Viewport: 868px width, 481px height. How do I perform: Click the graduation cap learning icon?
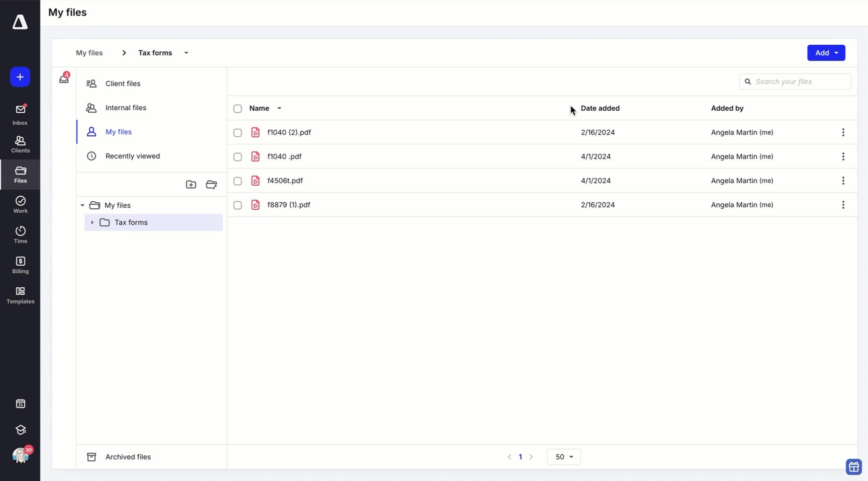click(20, 430)
